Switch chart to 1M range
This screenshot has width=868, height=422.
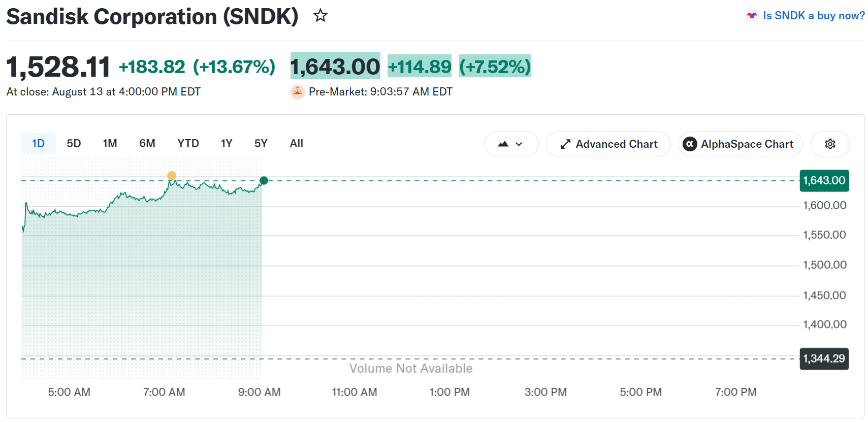pos(110,144)
